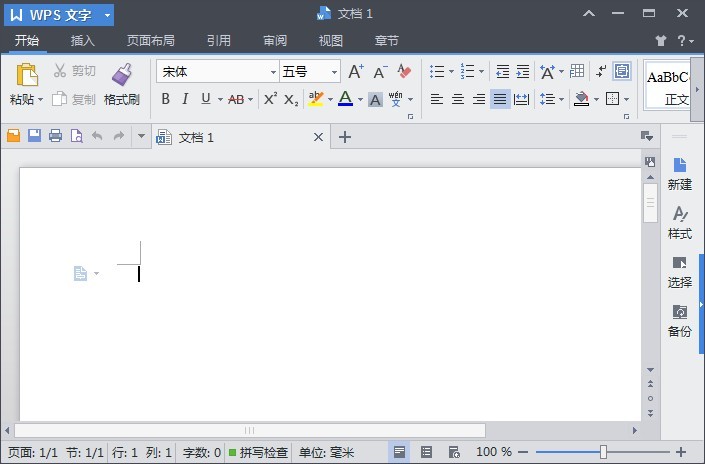Increase paragraph indent
The width and height of the screenshot is (705, 464).
pyautogui.click(x=522, y=71)
